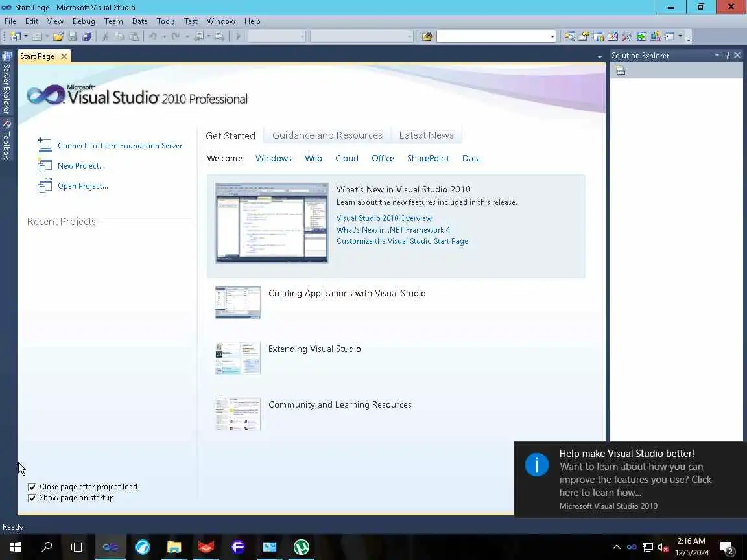Image resolution: width=747 pixels, height=560 pixels.
Task: Open the Find combo box dropdown
Action: [x=552, y=36]
